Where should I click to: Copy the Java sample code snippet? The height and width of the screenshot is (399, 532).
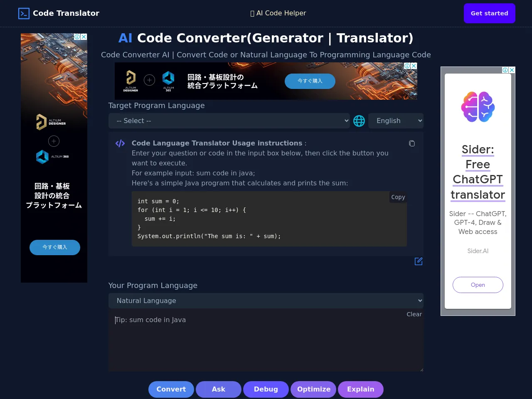398,197
